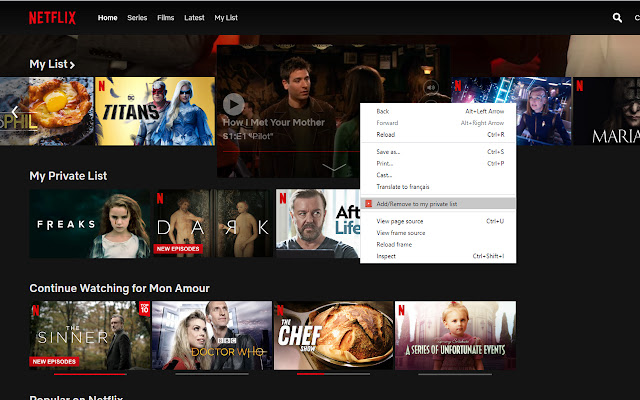Choose View page source
The width and height of the screenshot is (640, 400).
tap(438, 221)
